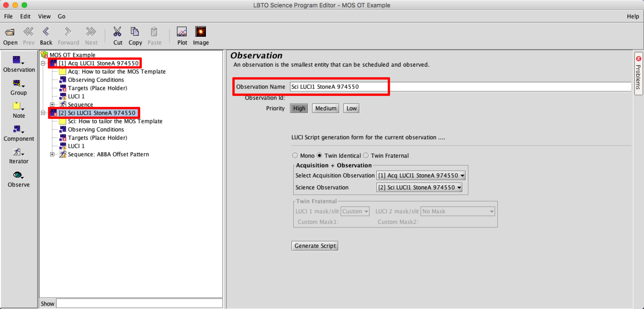Collapse the [2] Sci observation node
Viewport: 644px width, 309px height.
(43, 113)
